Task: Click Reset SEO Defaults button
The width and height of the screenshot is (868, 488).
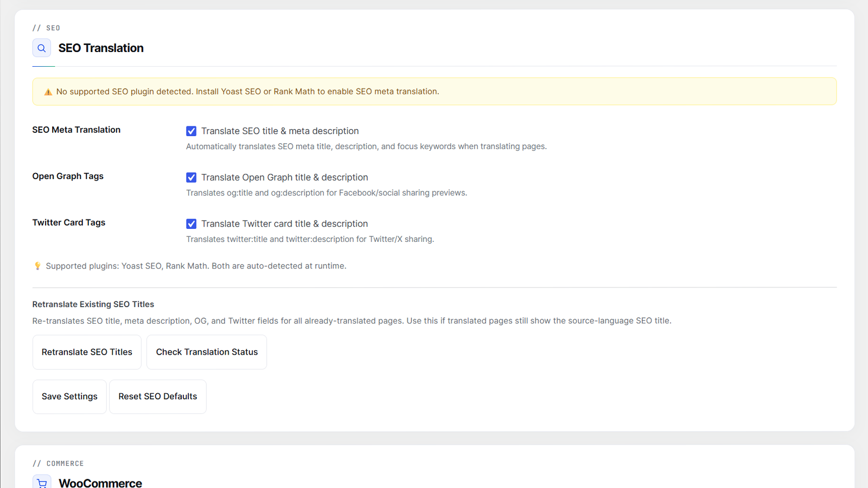Action: [158, 397]
